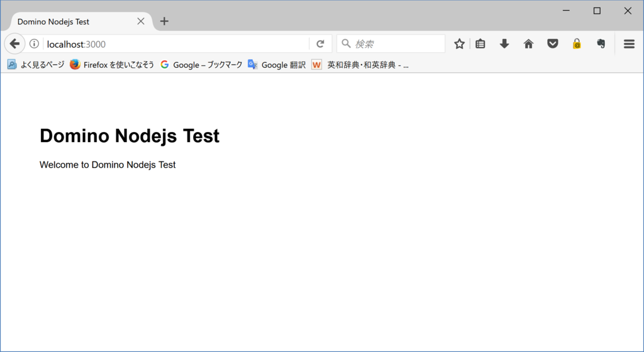This screenshot has height=352, width=644.
Task: Bookmark this page with the star icon
Action: click(x=459, y=44)
